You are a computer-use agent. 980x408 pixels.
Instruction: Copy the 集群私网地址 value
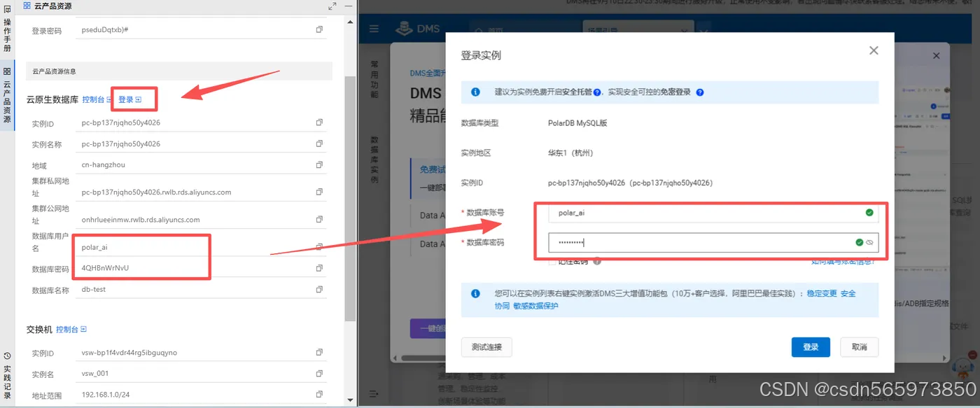pyautogui.click(x=319, y=192)
